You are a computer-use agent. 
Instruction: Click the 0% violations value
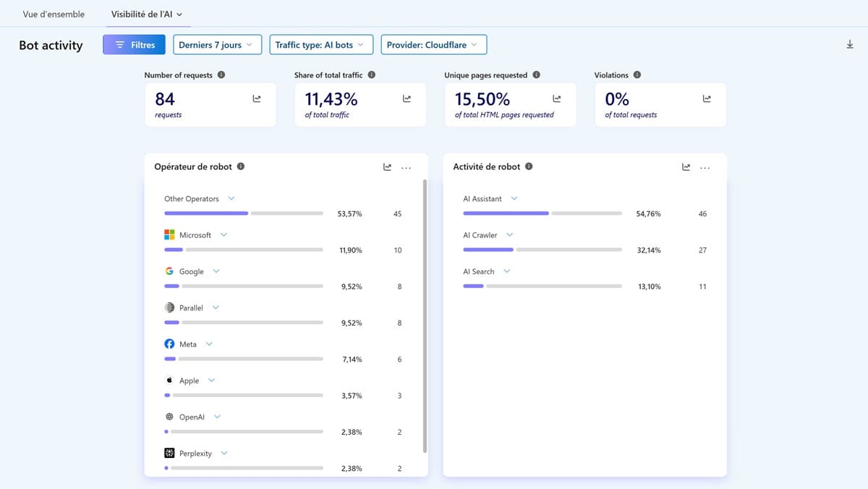pos(617,99)
